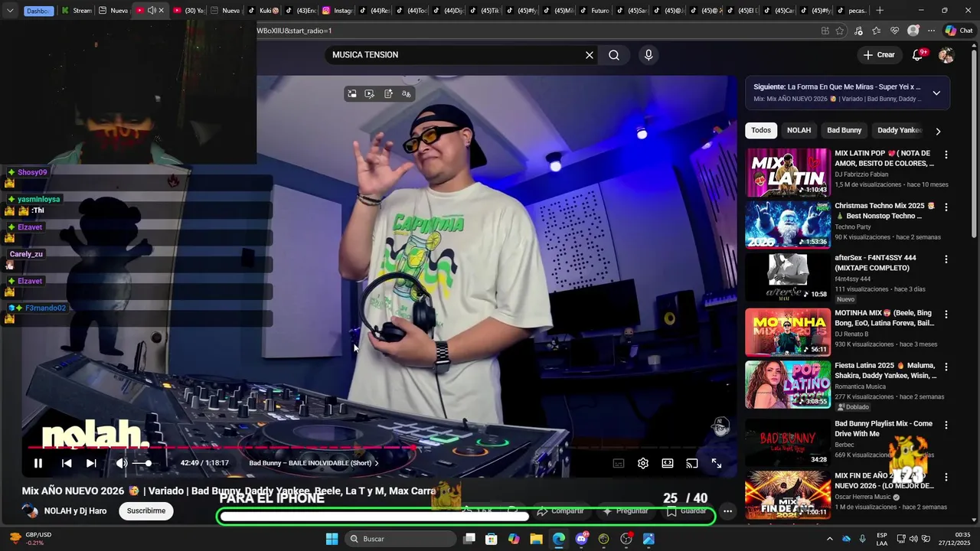The width and height of the screenshot is (980, 551).
Task: Open more options for 'MIX LATIN POP'
Action: (x=946, y=155)
